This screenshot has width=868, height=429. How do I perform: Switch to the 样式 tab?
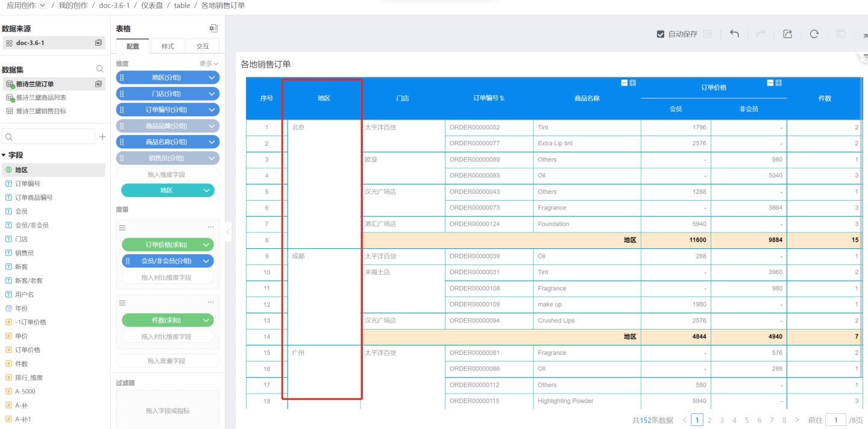click(168, 46)
